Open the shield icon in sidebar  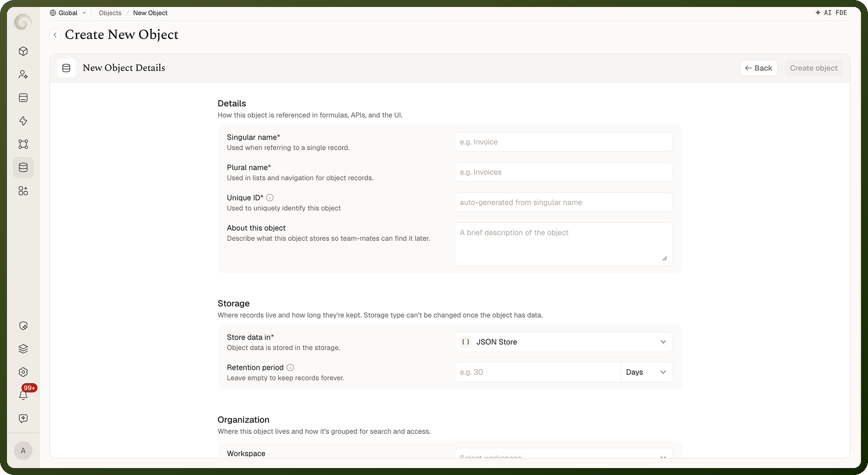23,326
